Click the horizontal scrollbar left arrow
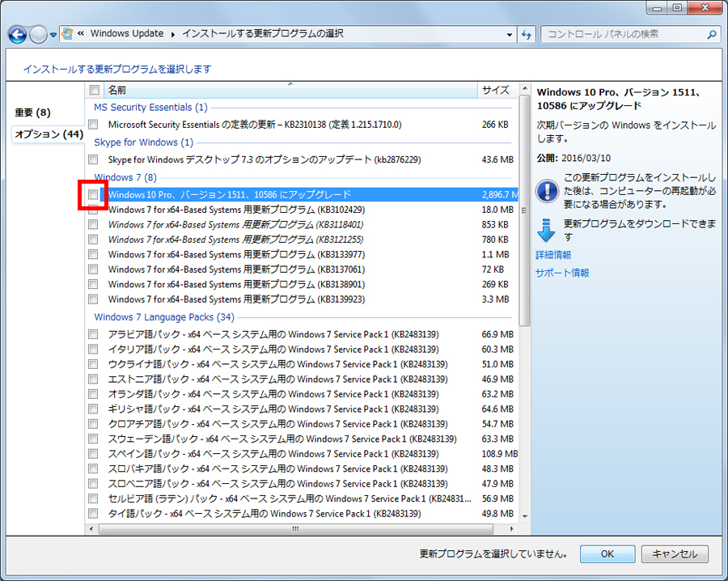Screen dimensions: 728x581 [x=91, y=529]
